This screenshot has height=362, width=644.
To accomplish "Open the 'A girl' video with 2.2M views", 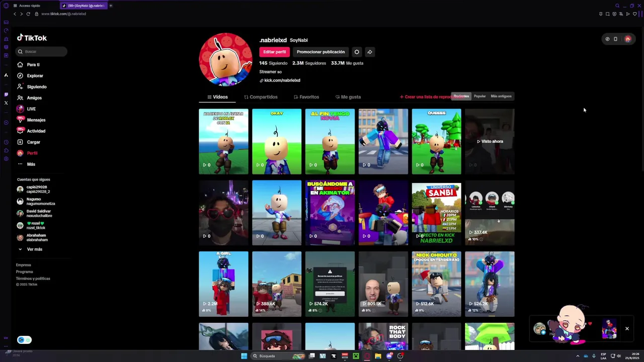I will (x=223, y=284).
